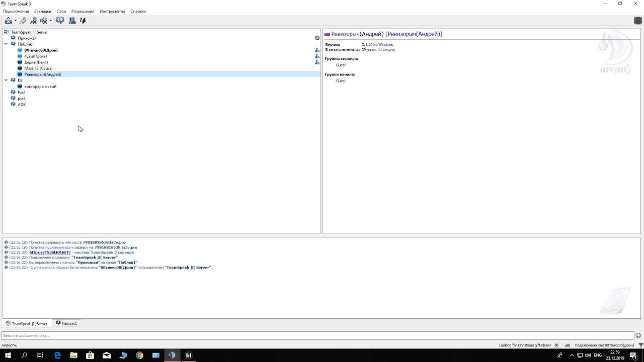Open Task View in the taskbar
The height and width of the screenshot is (362, 644).
pyautogui.click(x=40, y=355)
